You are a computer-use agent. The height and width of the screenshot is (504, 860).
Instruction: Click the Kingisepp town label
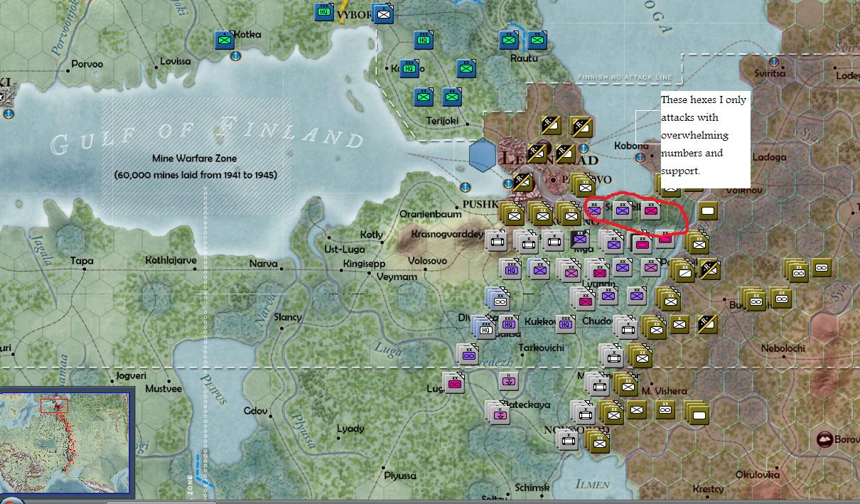click(x=364, y=264)
